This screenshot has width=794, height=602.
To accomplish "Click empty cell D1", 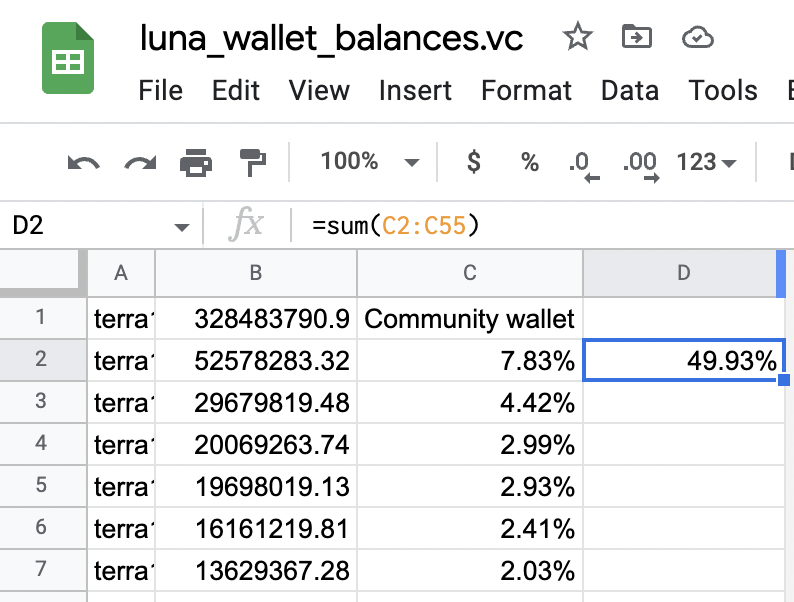I will tap(684, 318).
